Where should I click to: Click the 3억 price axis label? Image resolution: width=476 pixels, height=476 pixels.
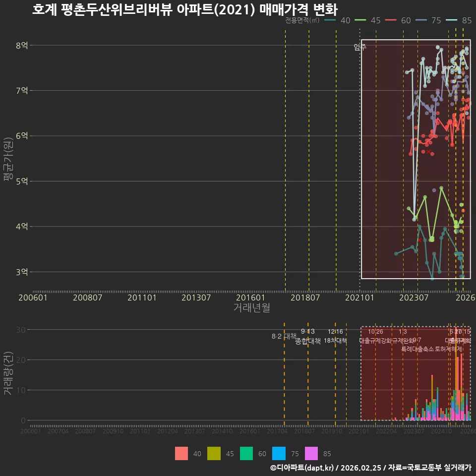pos(22,272)
